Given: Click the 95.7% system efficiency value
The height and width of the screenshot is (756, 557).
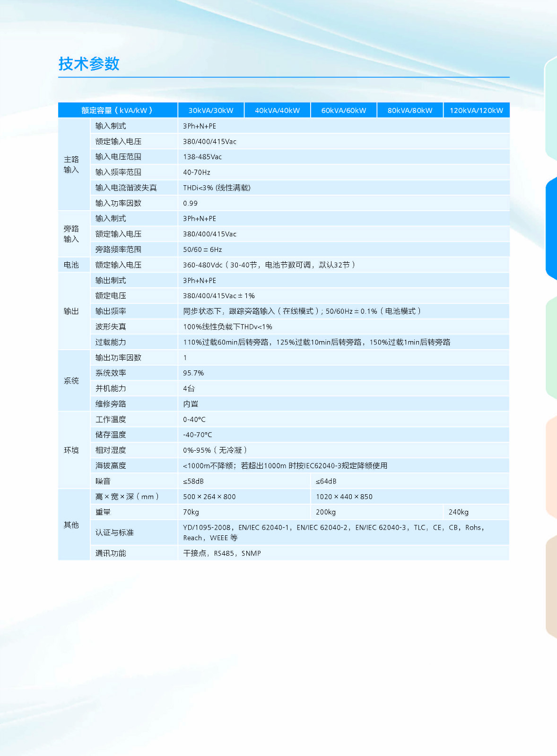Looking at the screenshot, I should coord(193,373).
